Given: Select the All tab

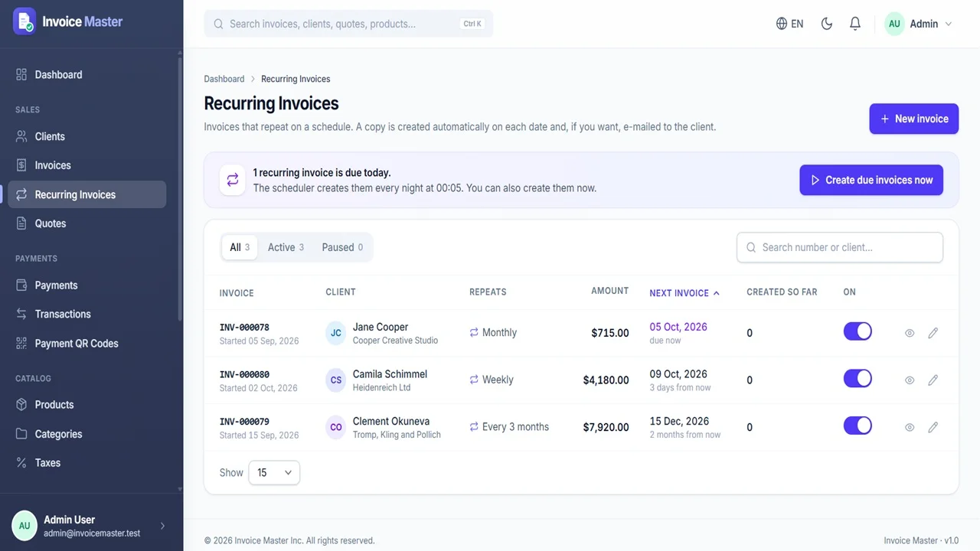Looking at the screenshot, I should click(240, 247).
